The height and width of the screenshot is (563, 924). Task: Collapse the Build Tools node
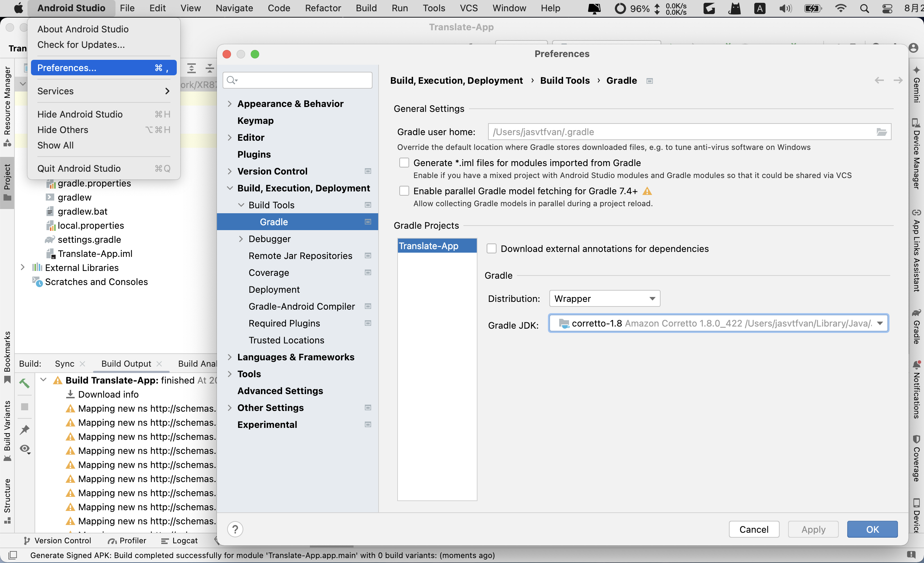pyautogui.click(x=241, y=205)
